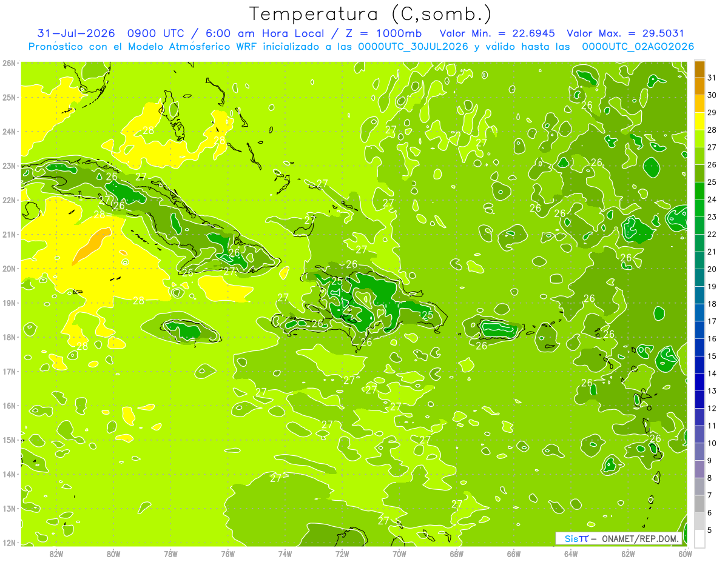728x562 pixels.
Task: Click the "68W" longitude axis label
Action: (x=457, y=554)
